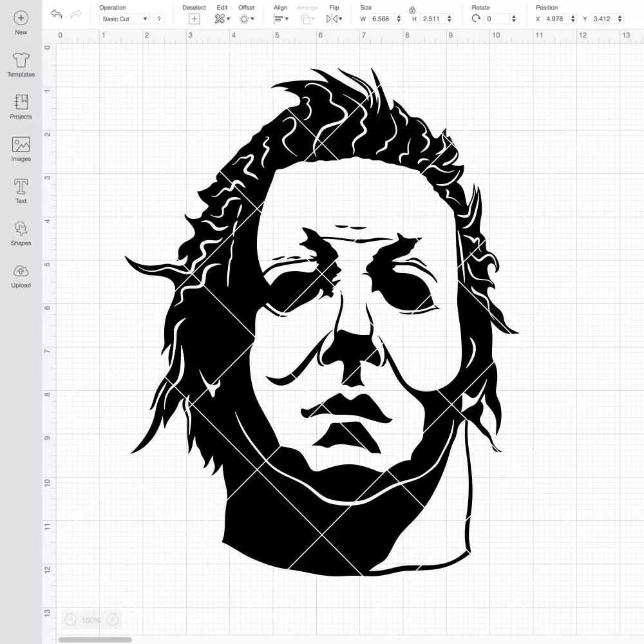This screenshot has height=644, width=644.
Task: Click the Position Y input field
Action: point(603,19)
